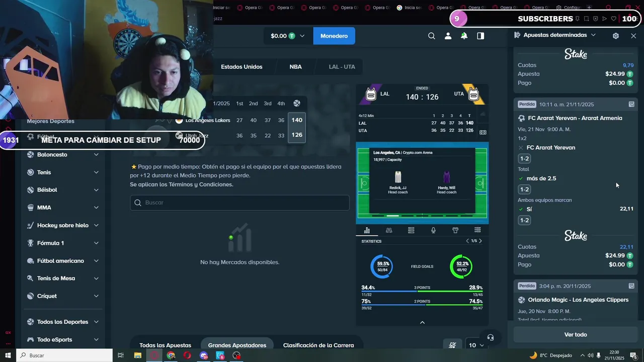Click the 3 POINTS comparison bar

(x=422, y=291)
